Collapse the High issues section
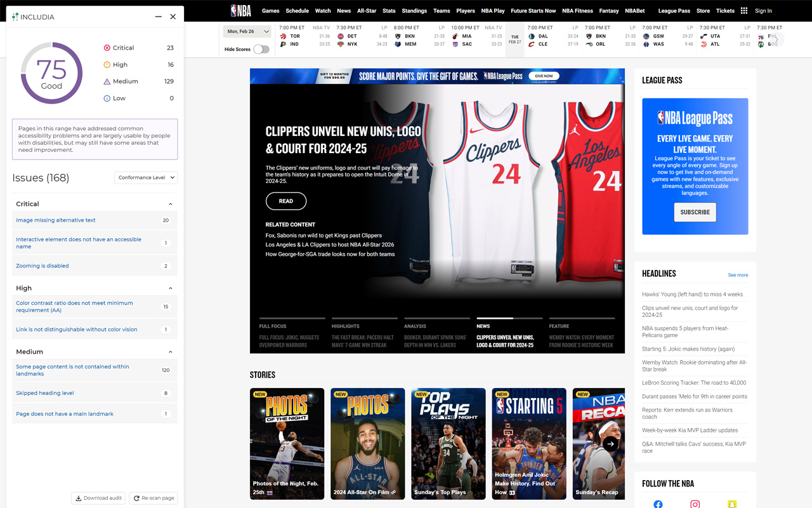The image size is (812, 508). pos(171,288)
